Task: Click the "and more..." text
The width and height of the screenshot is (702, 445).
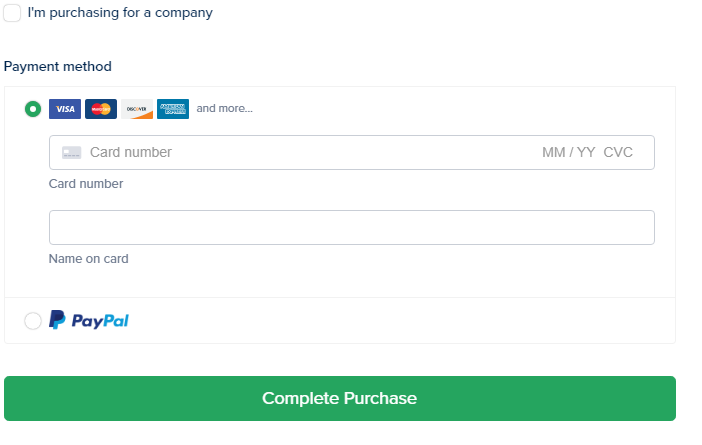Action: pos(224,108)
